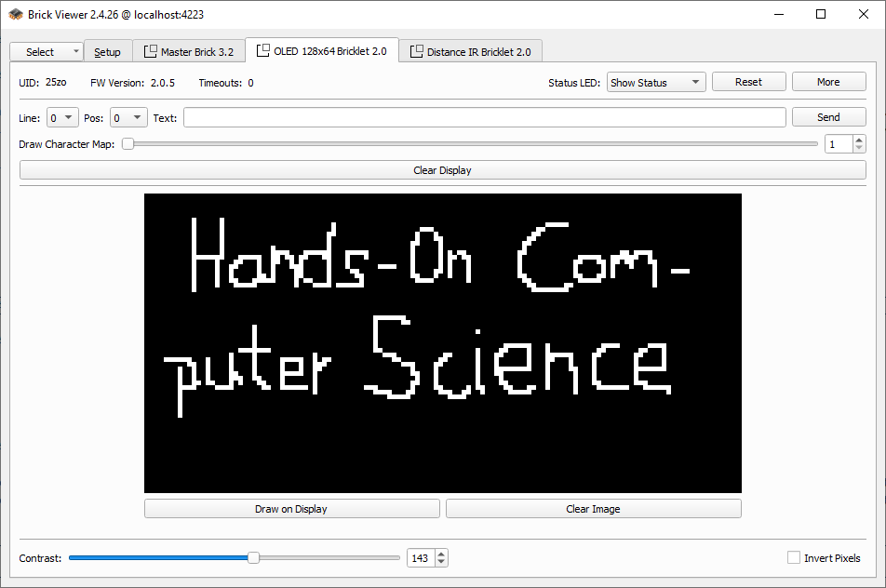
Task: Click the Draw Character Map slider handle
Action: pos(128,144)
